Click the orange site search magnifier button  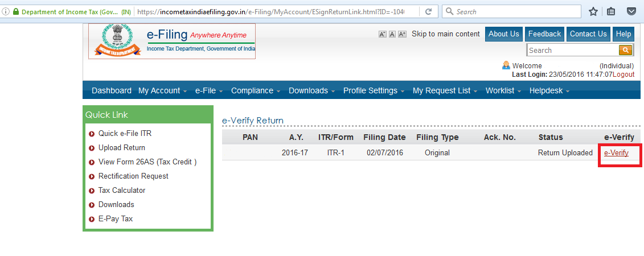pos(625,50)
